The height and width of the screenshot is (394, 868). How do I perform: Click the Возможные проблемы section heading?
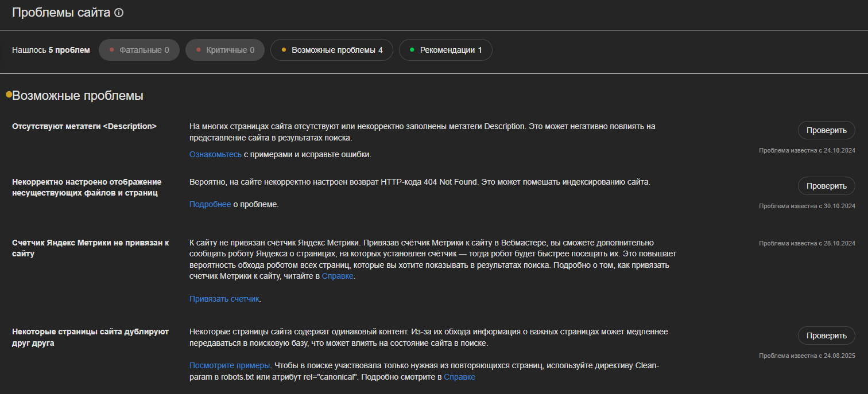point(77,96)
